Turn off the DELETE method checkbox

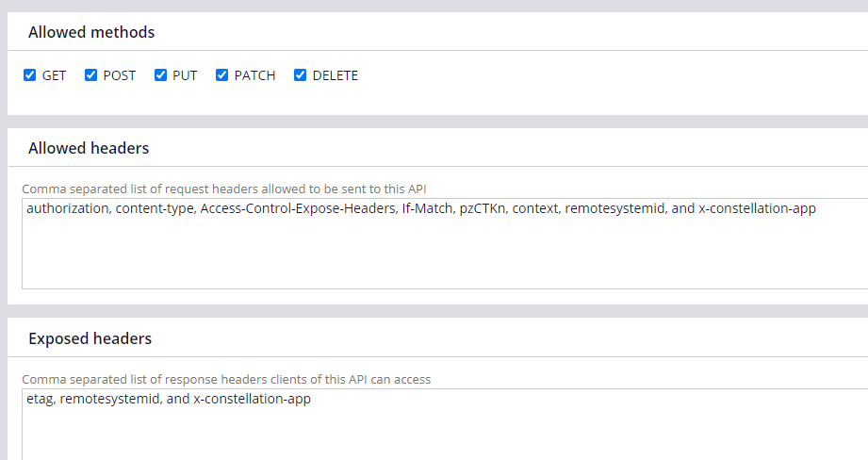(301, 75)
